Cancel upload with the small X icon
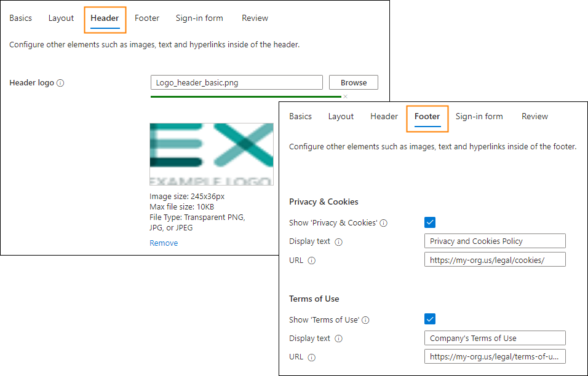588x376 pixels. coord(346,96)
